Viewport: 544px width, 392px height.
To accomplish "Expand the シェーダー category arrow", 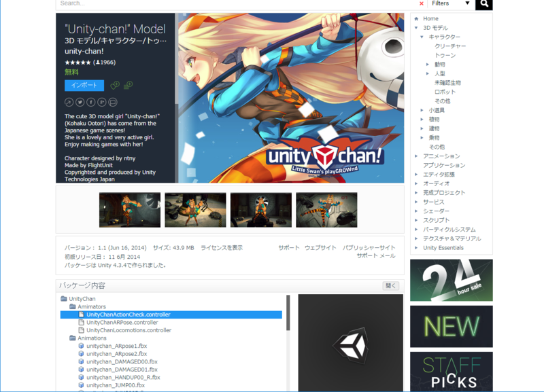I will point(416,211).
